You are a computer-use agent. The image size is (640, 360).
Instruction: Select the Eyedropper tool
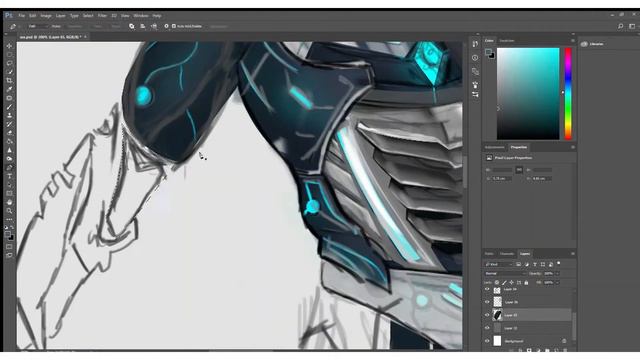[x=9, y=89]
